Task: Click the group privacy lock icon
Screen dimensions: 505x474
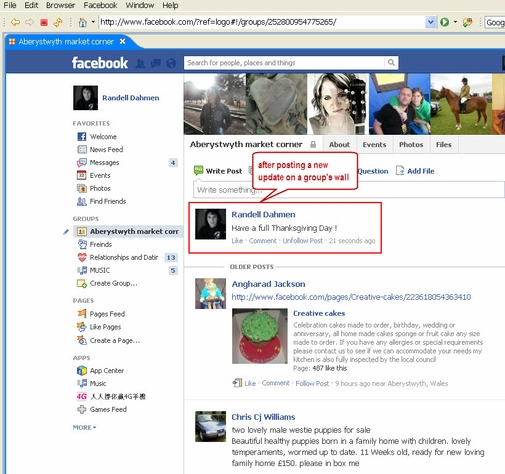Action: [x=313, y=144]
